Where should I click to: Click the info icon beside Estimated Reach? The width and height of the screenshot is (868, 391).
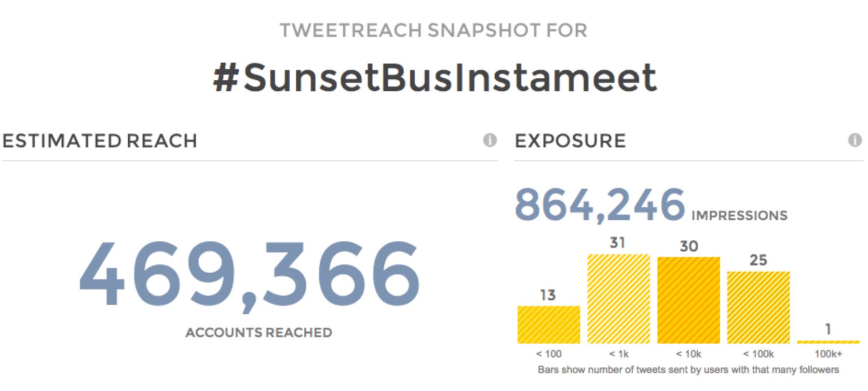coord(490,140)
